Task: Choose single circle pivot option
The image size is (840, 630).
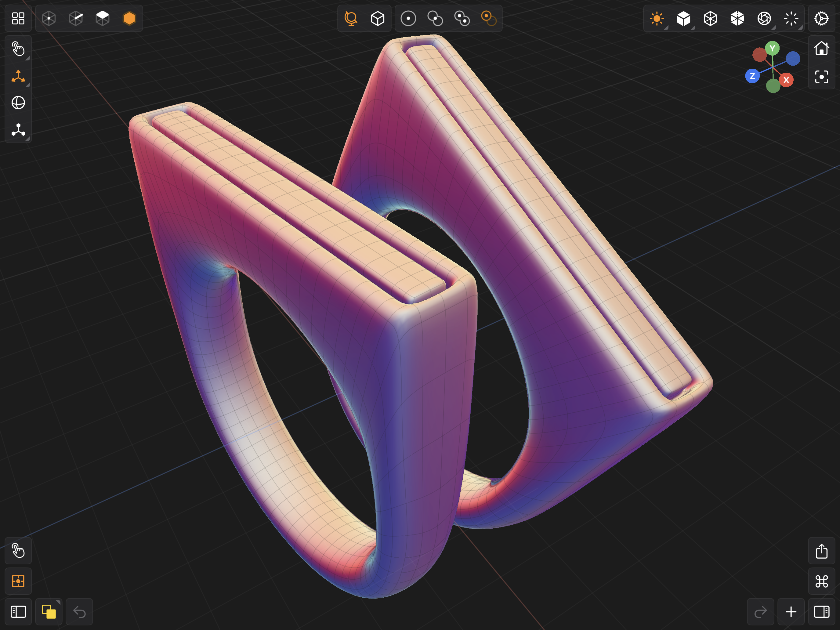Action: point(408,18)
